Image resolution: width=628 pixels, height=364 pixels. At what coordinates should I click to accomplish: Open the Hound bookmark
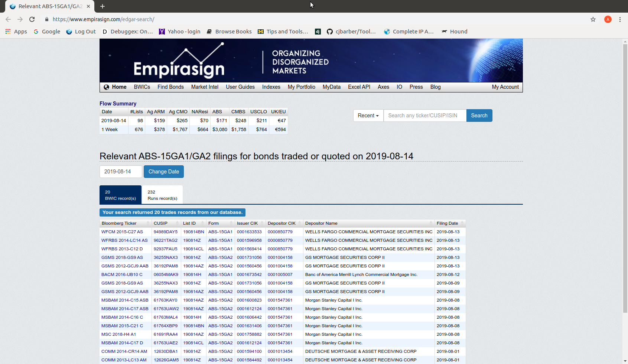[x=455, y=32]
